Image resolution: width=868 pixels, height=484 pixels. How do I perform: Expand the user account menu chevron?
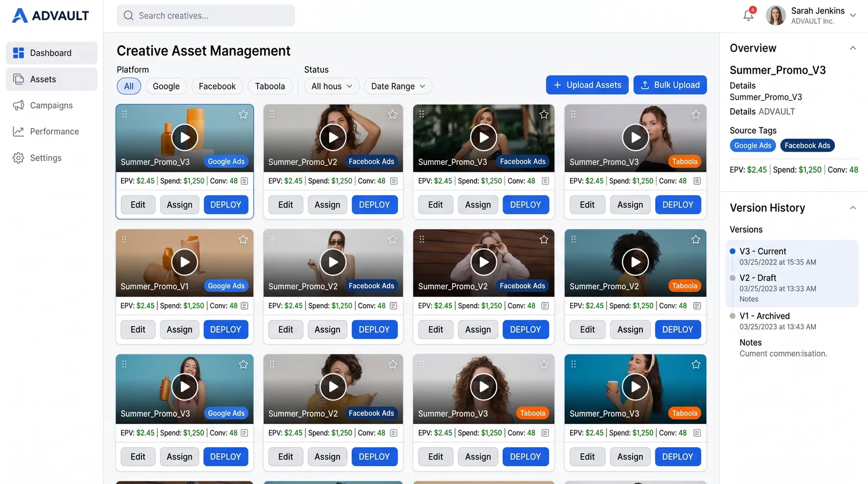tap(853, 15)
